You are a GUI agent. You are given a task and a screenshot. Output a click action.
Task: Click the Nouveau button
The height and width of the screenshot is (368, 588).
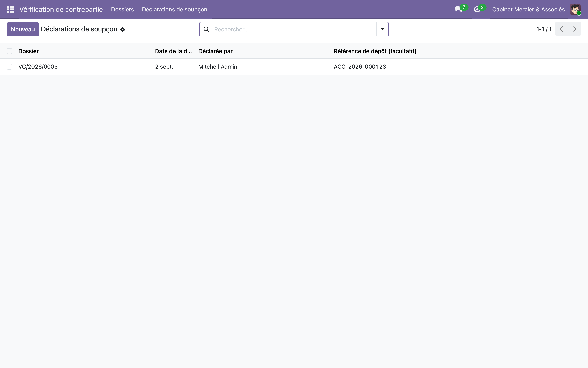click(x=23, y=29)
